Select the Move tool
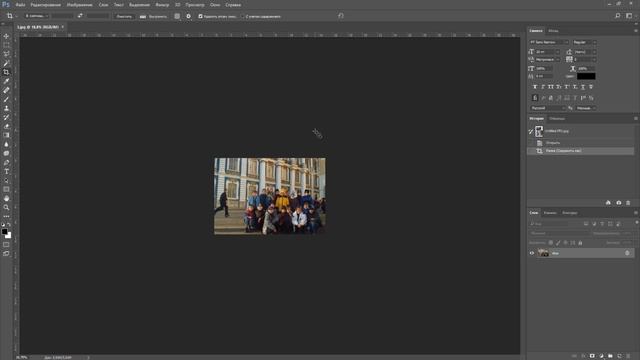The image size is (640, 360). 6,36
